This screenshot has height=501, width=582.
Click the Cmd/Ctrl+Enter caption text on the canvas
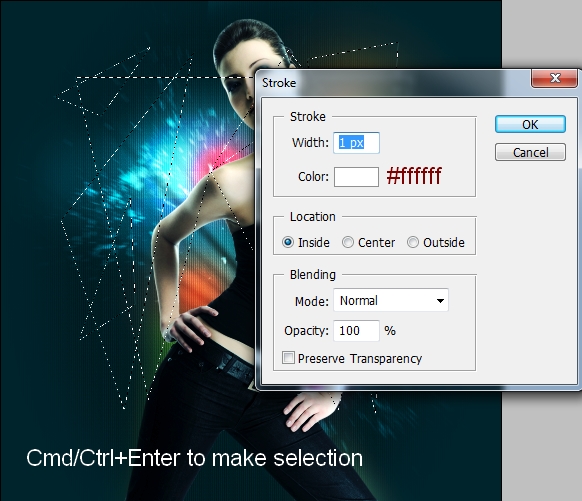(194, 458)
